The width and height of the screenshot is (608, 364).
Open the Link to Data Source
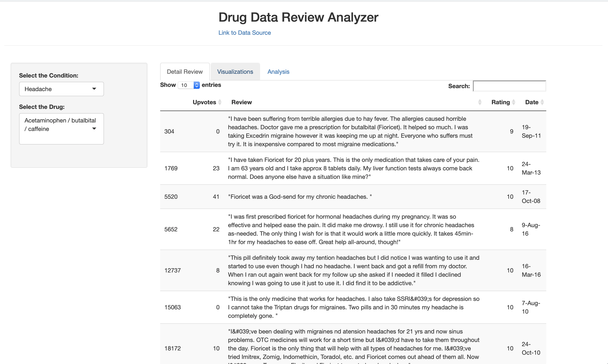coord(244,32)
